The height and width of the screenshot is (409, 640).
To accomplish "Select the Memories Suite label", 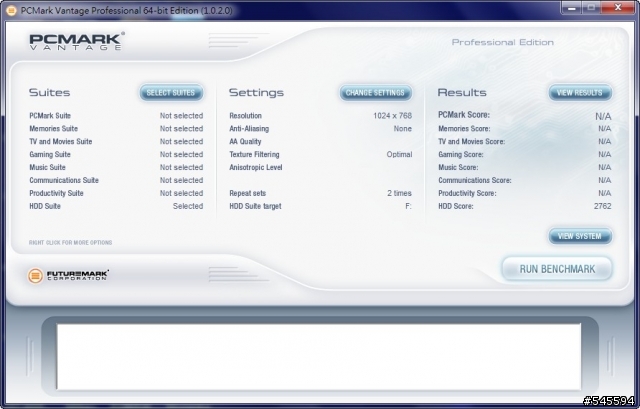I will (53, 129).
